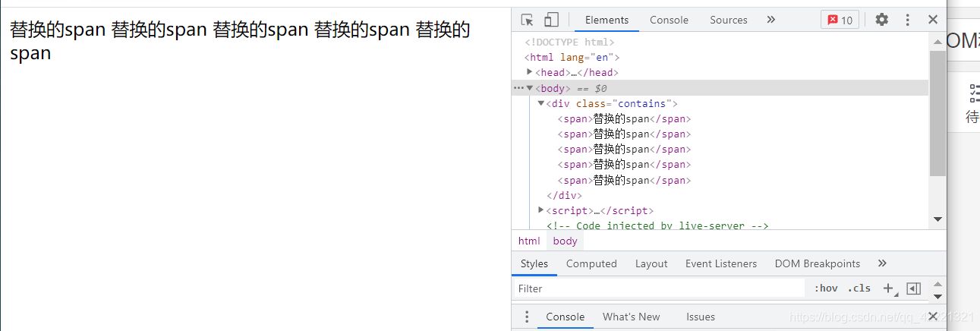
Task: Open the DevTools three-dot customize menu
Action: (907, 20)
